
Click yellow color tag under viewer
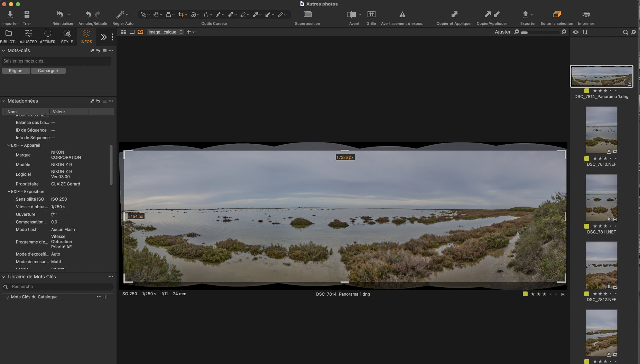pos(525,294)
